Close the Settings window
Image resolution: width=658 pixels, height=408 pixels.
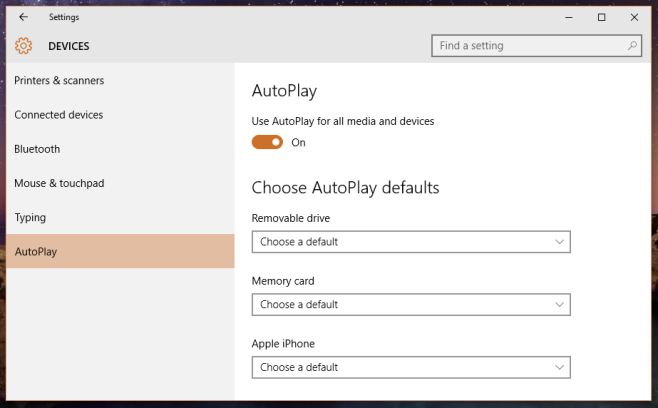634,17
